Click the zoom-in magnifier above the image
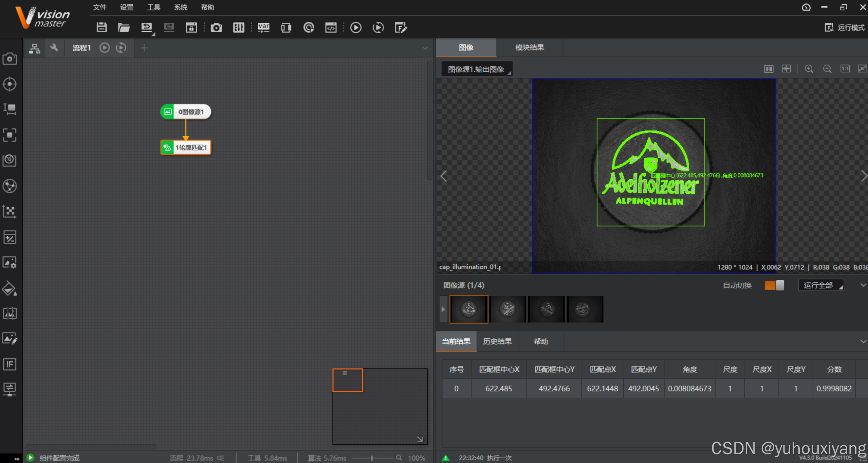Image resolution: width=868 pixels, height=463 pixels. tap(809, 69)
